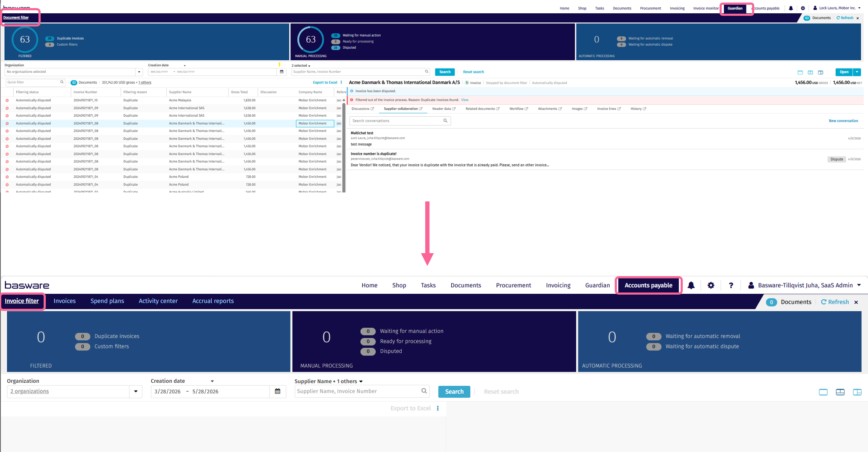The image size is (868, 452).
Task: Click the 1 others link after USD gross
Action: [x=145, y=83]
